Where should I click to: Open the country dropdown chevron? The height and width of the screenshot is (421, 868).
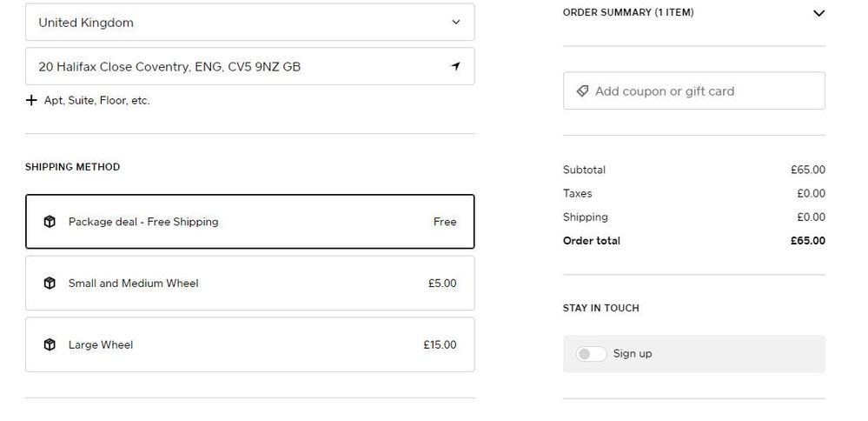(455, 23)
